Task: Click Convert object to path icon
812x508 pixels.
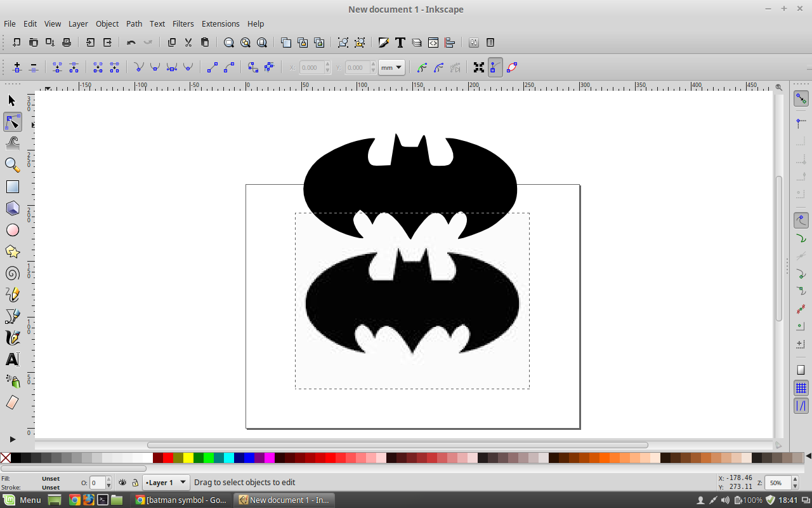Action: coord(253,67)
